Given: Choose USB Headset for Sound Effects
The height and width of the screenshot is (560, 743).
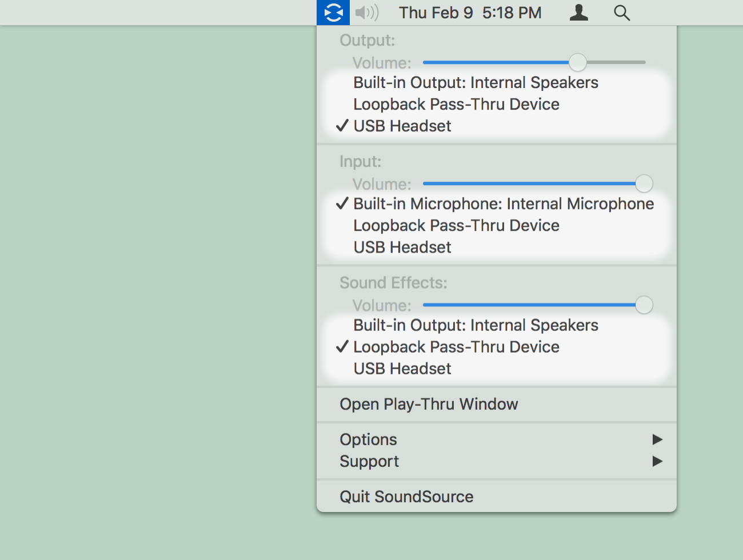Looking at the screenshot, I should tap(497, 369).
